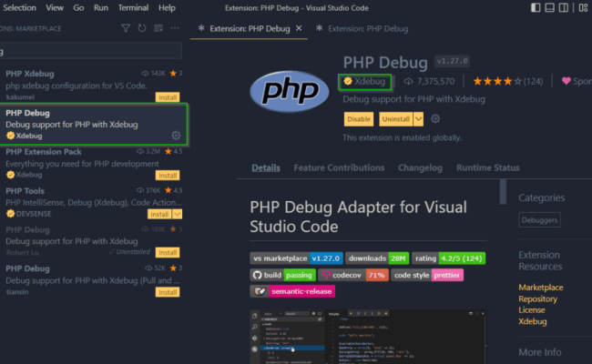Switch to the Feature Contributions tab

(339, 167)
